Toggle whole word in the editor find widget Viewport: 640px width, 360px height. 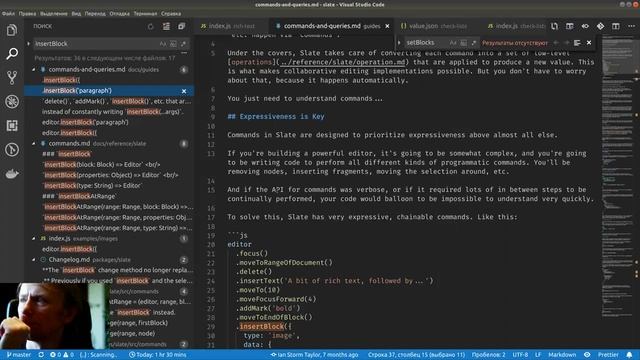464,42
